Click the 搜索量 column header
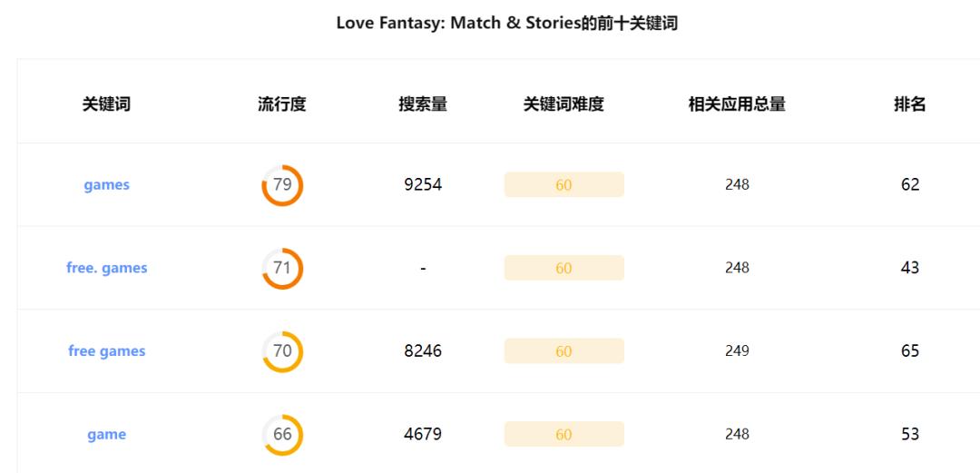Image resolution: width=980 pixels, height=473 pixels. [423, 103]
